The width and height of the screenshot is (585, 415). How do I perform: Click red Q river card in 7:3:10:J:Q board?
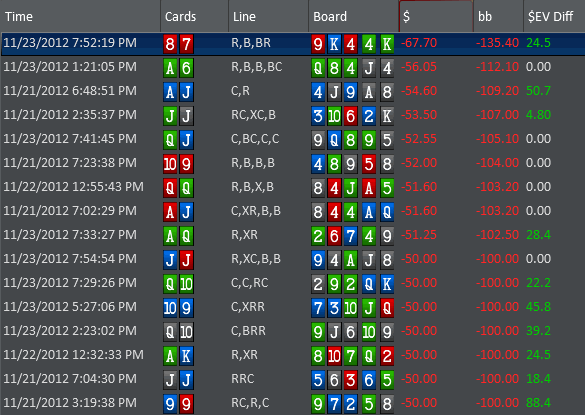coord(387,308)
